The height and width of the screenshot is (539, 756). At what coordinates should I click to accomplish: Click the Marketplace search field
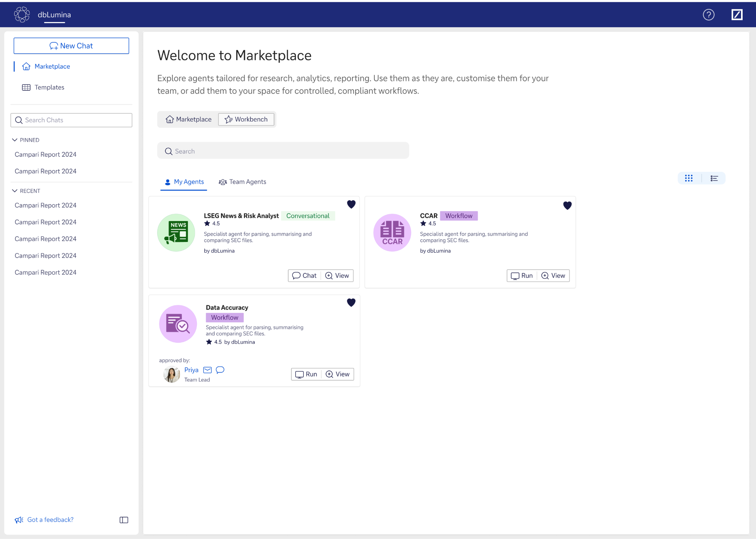[x=283, y=151]
